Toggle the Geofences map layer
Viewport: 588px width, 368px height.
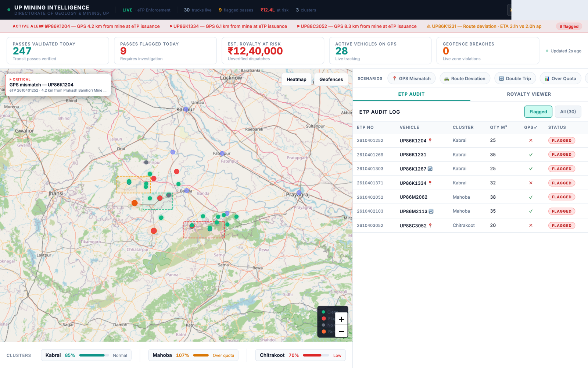pos(331,79)
